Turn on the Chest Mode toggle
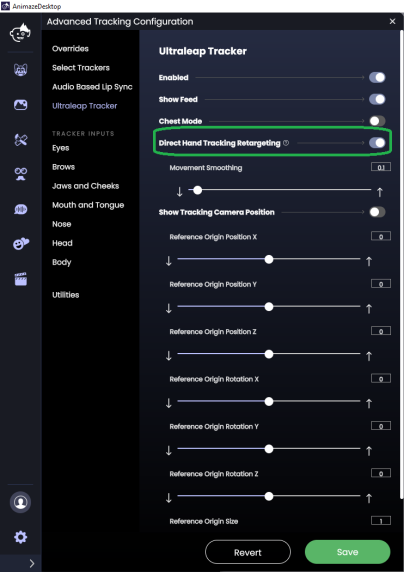404x572 pixels. click(377, 121)
